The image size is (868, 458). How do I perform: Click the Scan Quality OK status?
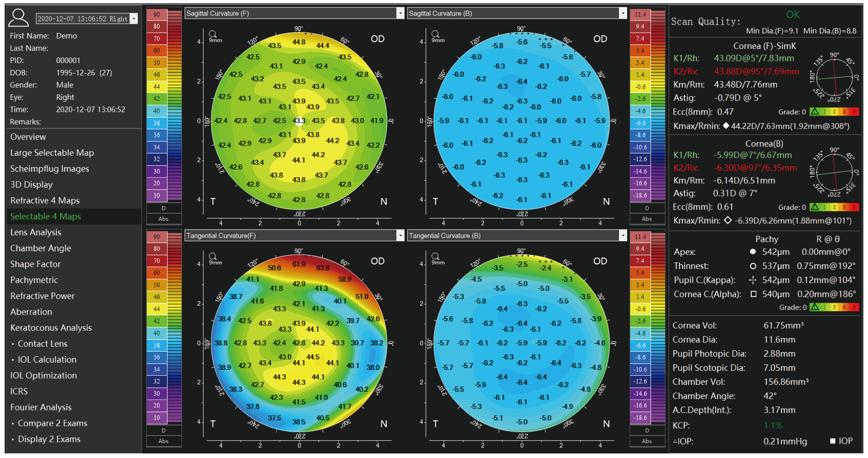pos(793,15)
